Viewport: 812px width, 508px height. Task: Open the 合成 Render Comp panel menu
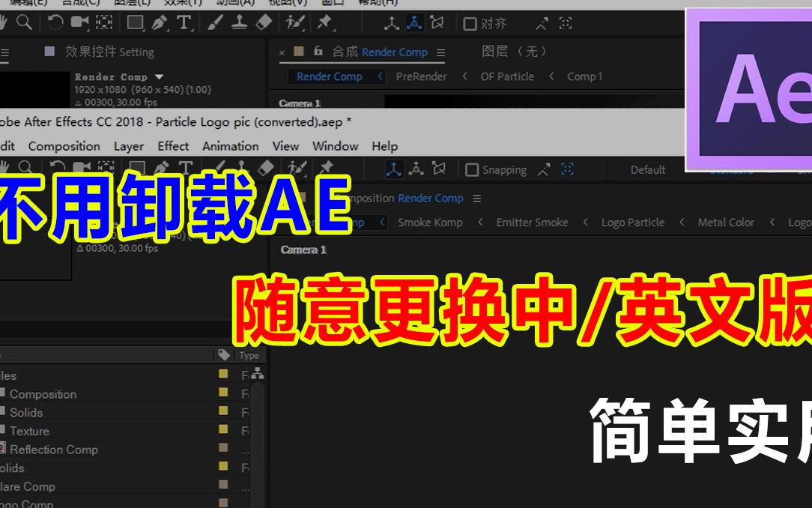[440, 52]
